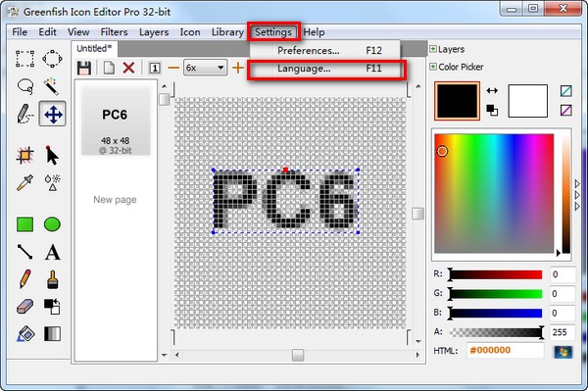Open the Help menu
588x391 pixels.
314,32
